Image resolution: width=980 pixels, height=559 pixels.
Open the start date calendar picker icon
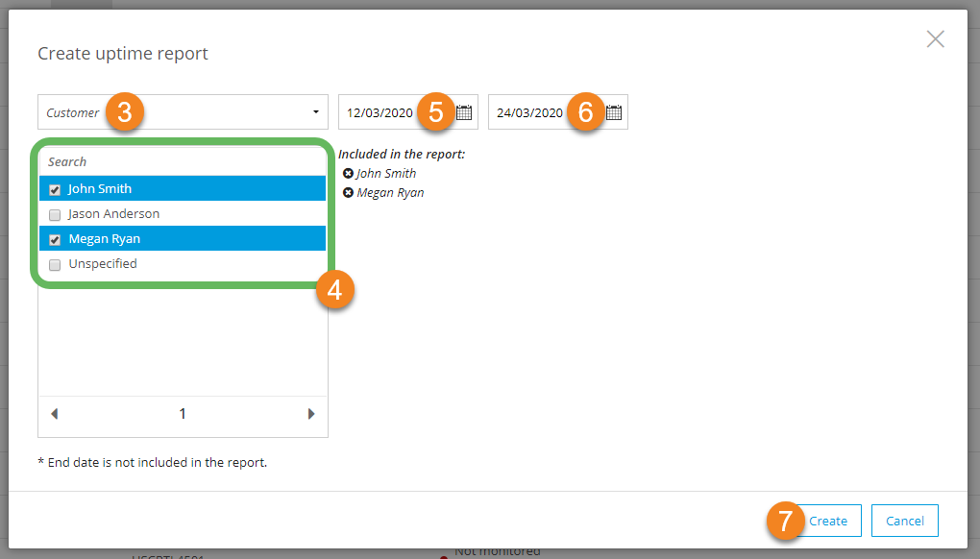tap(464, 112)
